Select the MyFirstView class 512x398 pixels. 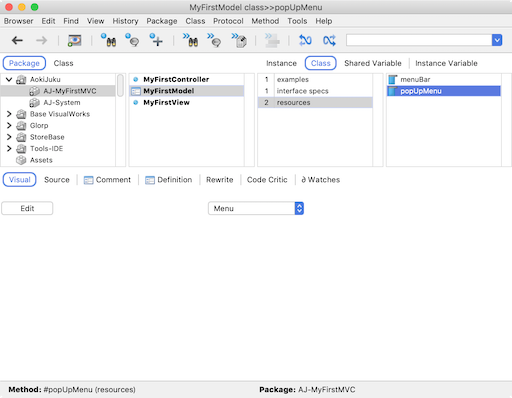187,102
